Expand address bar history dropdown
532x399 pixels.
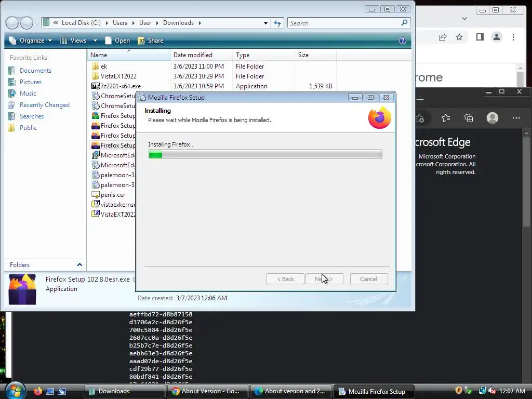[265, 23]
